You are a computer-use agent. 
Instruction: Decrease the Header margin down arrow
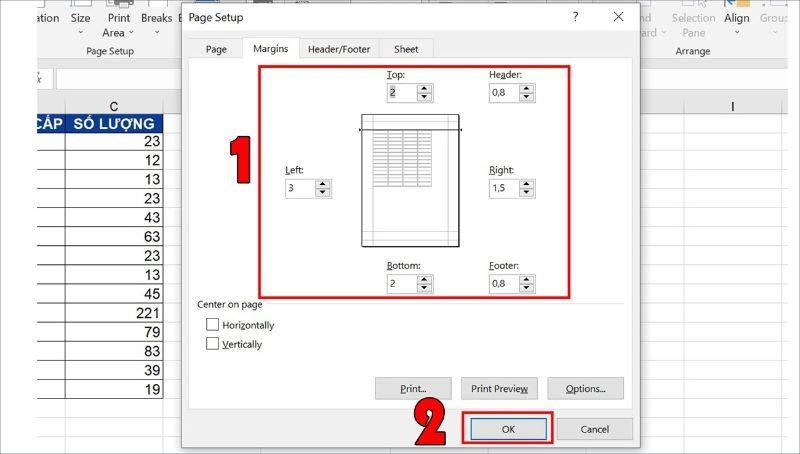(x=527, y=97)
